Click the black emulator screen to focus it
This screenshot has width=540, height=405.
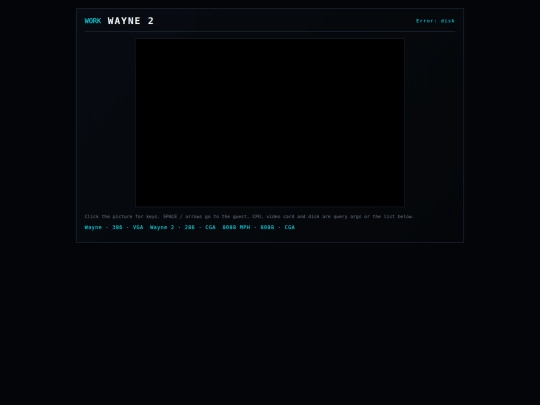point(270,123)
